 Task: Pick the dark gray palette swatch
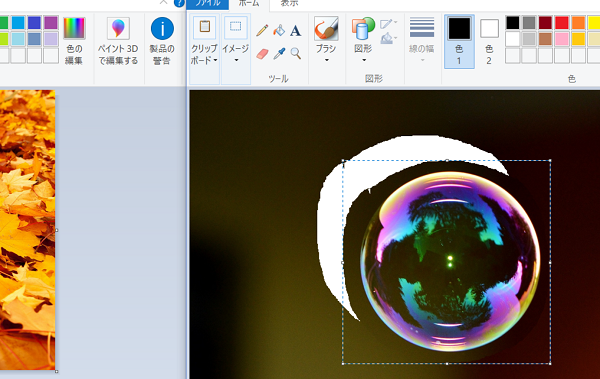(529, 23)
